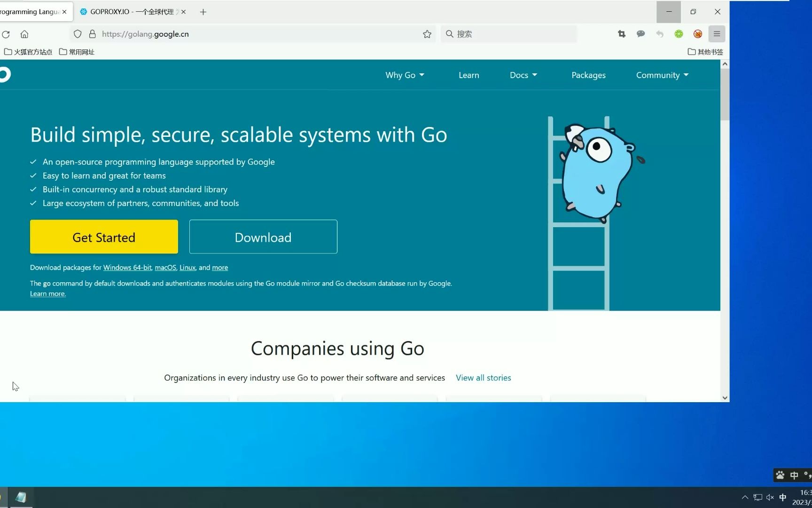
Task: Open the Packages navigation link
Action: (x=588, y=75)
